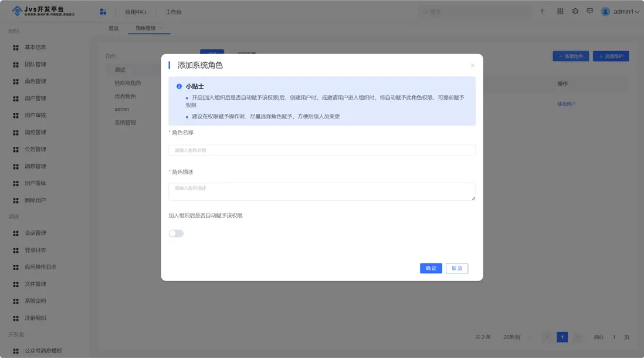
Task: Open the messages bubble icon in the header
Action: tap(590, 11)
